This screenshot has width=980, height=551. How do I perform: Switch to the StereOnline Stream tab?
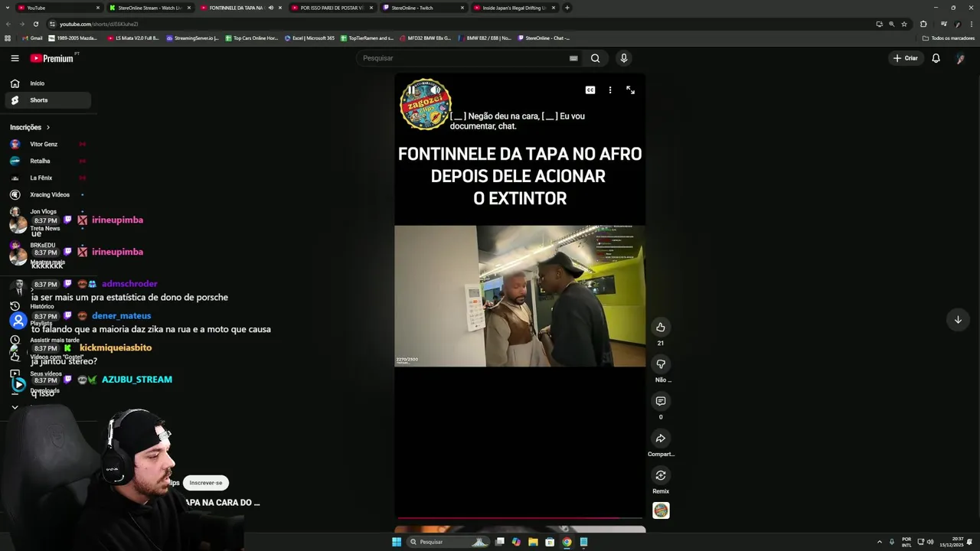click(x=149, y=8)
